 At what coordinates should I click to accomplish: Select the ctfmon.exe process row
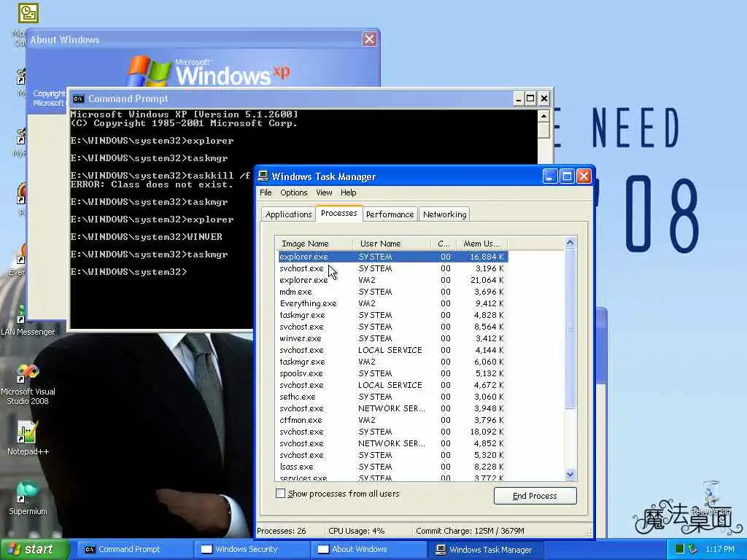pos(392,420)
